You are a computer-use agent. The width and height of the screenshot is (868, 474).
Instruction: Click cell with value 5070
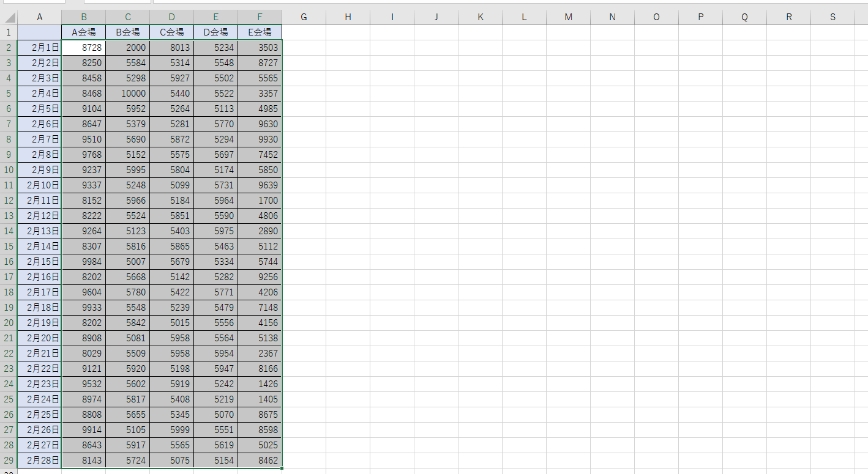click(216, 415)
